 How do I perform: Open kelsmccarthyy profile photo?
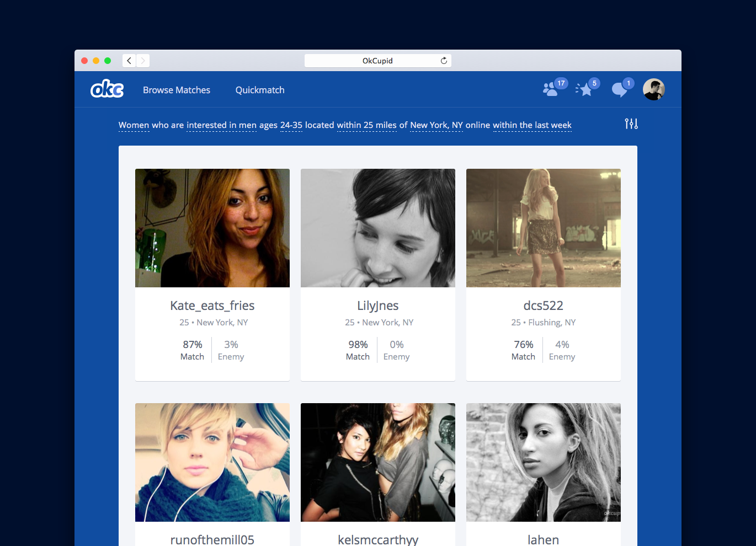[378, 462]
